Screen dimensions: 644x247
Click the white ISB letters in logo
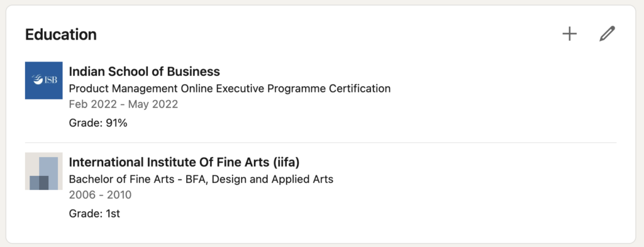[50, 80]
